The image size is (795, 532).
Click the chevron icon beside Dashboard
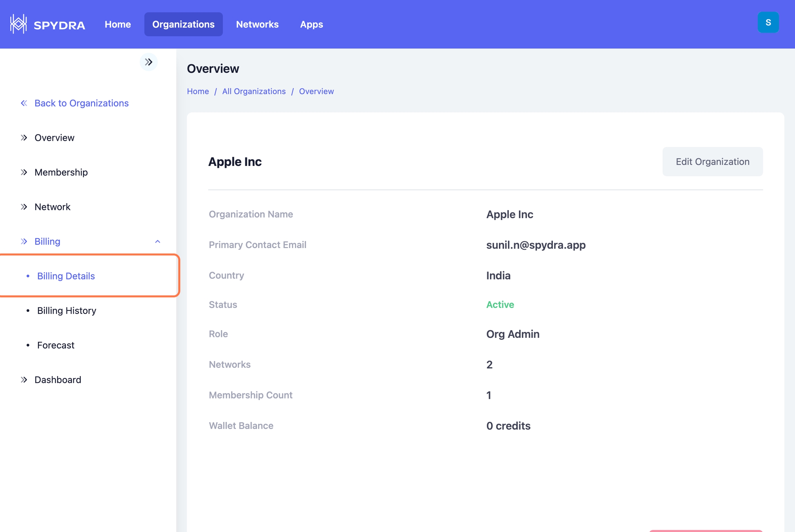pyautogui.click(x=24, y=380)
